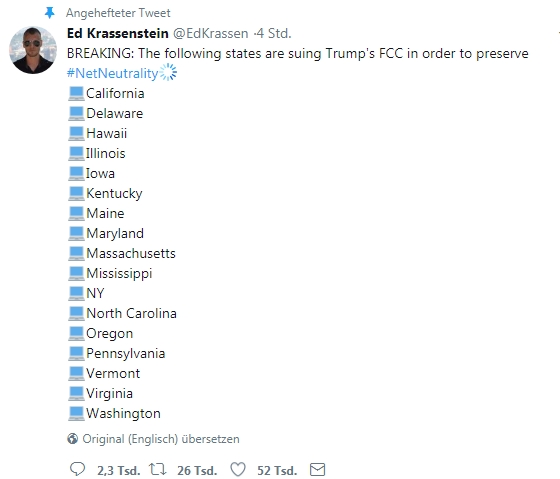This screenshot has width=560, height=479.
Task: Click the laptop emoji next to Washington
Action: coord(76,414)
